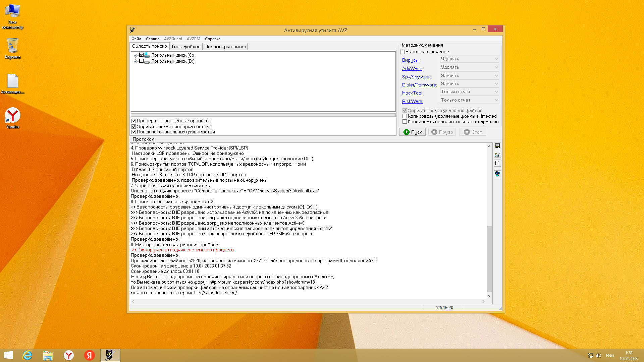Open the red Я Yandex taskbar icon

[89, 355]
